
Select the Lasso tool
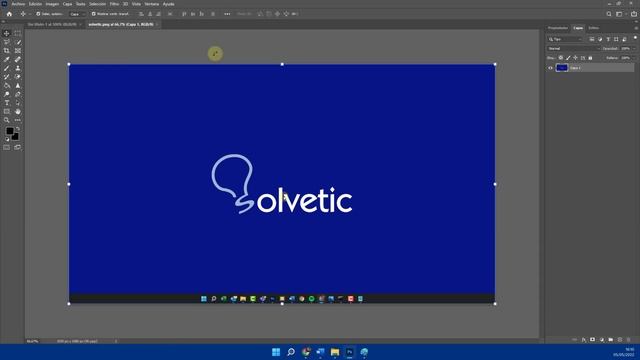point(7,42)
